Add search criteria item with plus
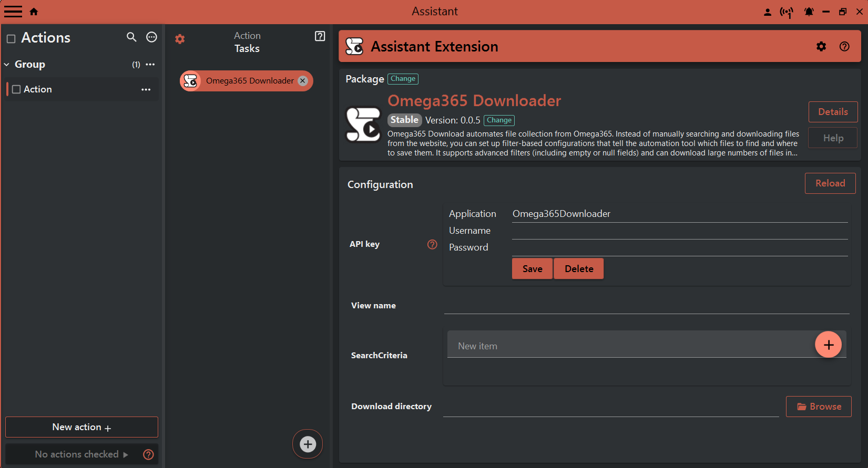Viewport: 868px width, 468px height. pyautogui.click(x=828, y=345)
